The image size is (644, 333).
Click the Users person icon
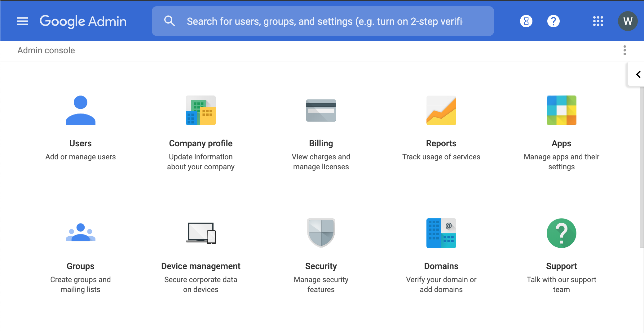(x=81, y=110)
